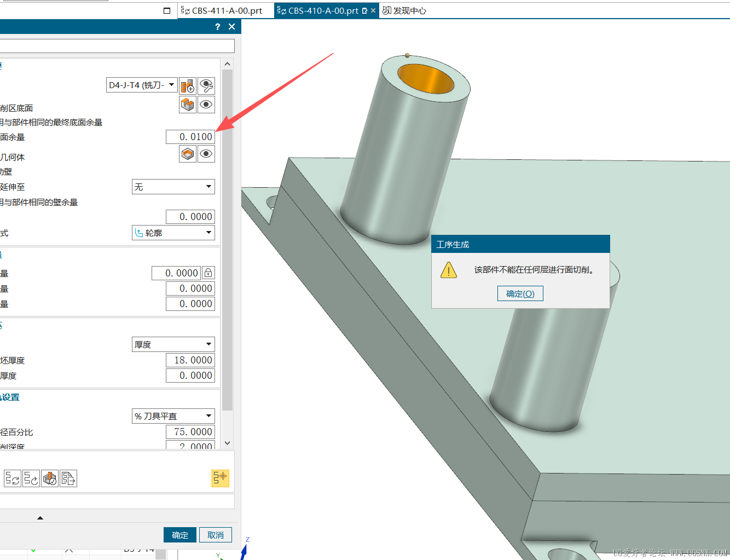Click 确定(O) in the 工序生成 warning dialog
This screenshot has height=560, width=730.
(x=520, y=294)
